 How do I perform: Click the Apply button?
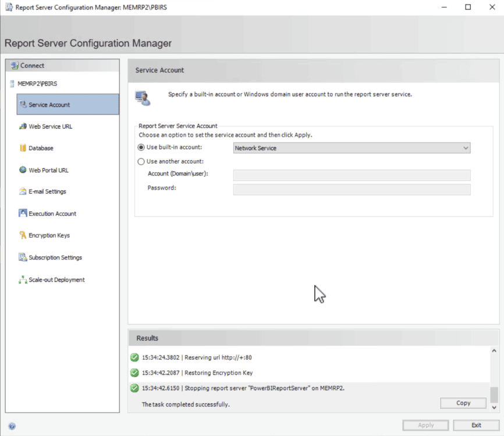pos(425,425)
